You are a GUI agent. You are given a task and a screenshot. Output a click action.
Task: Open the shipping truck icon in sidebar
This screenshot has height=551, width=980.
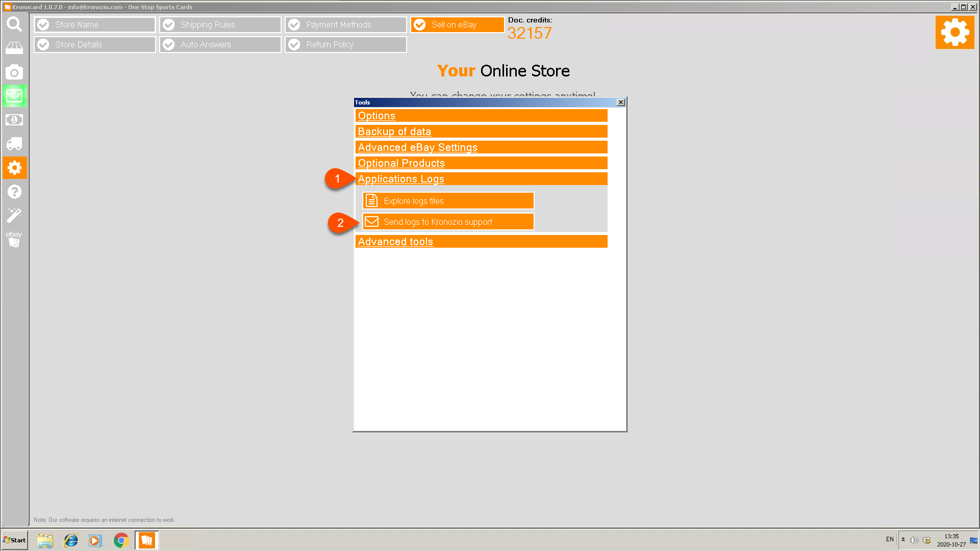click(14, 144)
